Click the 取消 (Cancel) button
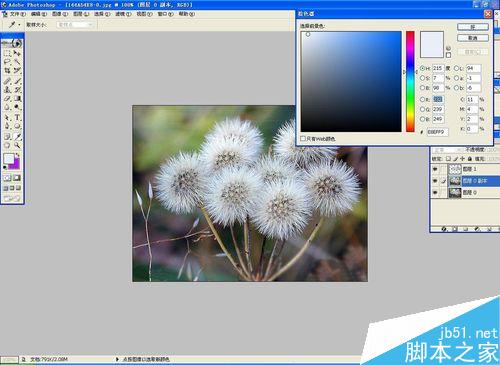500x365 pixels. point(473,38)
